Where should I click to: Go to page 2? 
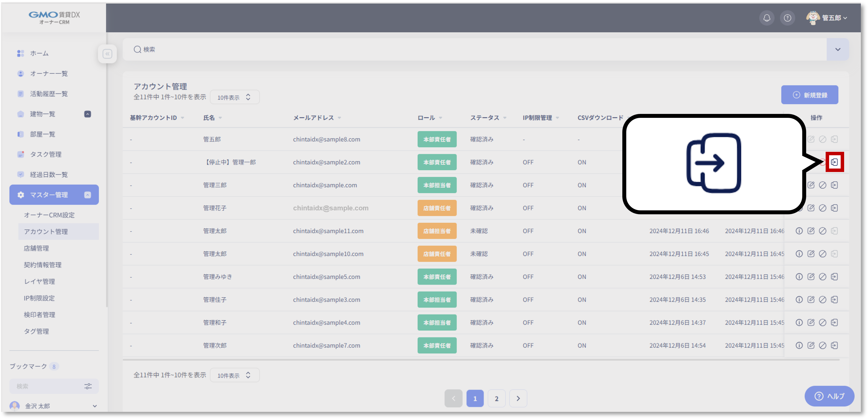[x=496, y=399]
